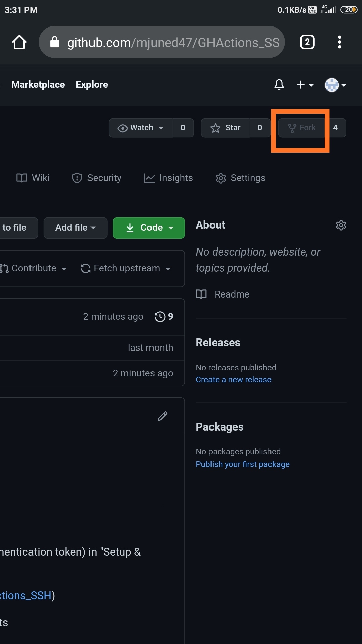Screen dimensions: 362x644
Task: Open Explore in GitHub header
Action: (92, 85)
